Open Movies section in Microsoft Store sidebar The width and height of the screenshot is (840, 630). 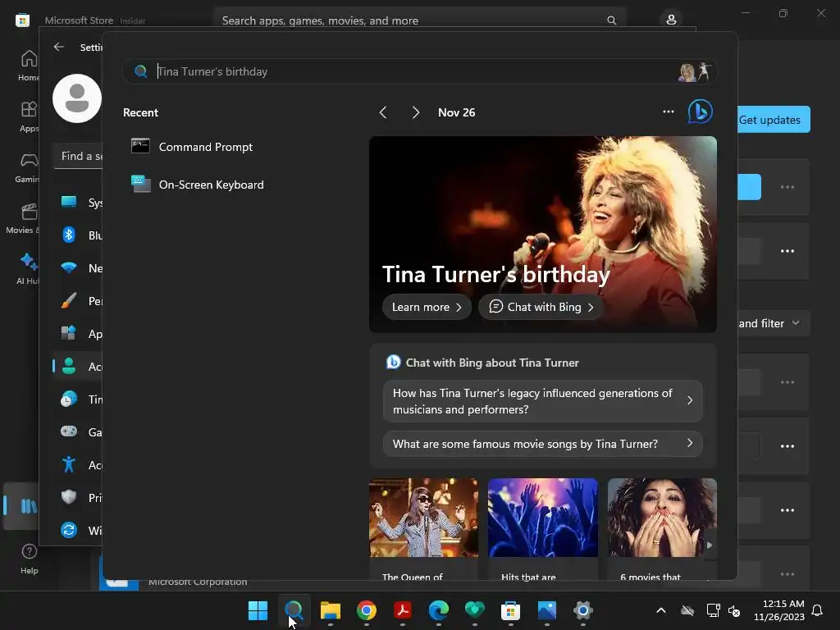[x=24, y=218]
